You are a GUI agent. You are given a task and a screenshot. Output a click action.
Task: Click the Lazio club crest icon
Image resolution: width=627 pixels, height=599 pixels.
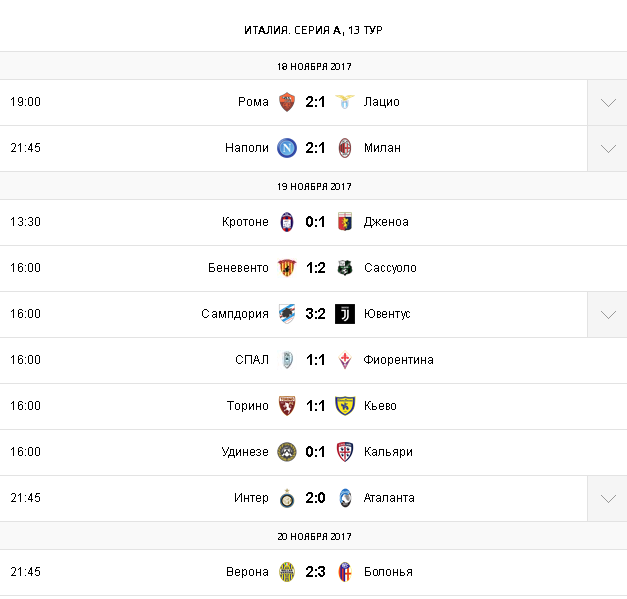click(x=345, y=102)
